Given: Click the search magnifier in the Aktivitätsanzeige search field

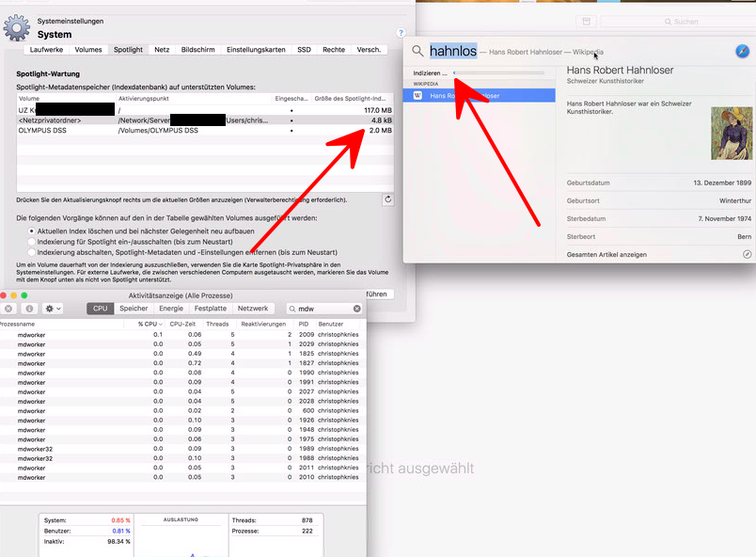Looking at the screenshot, I should pos(292,309).
